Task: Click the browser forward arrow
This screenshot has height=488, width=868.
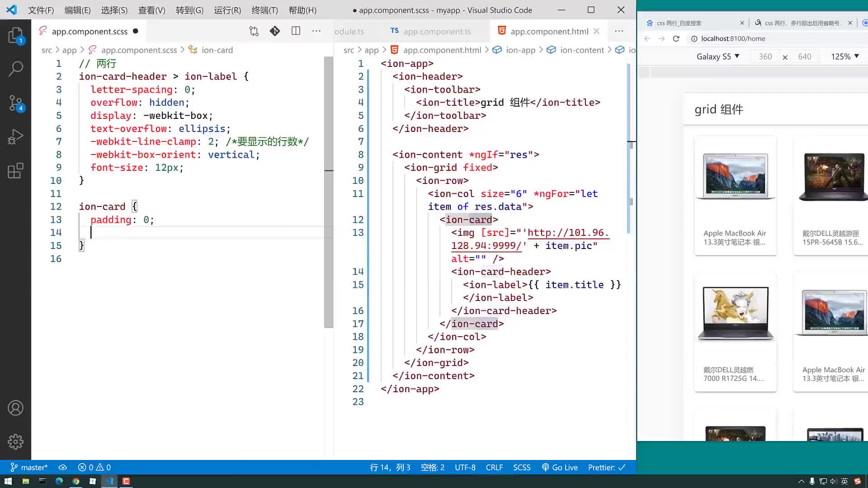Action: point(661,38)
